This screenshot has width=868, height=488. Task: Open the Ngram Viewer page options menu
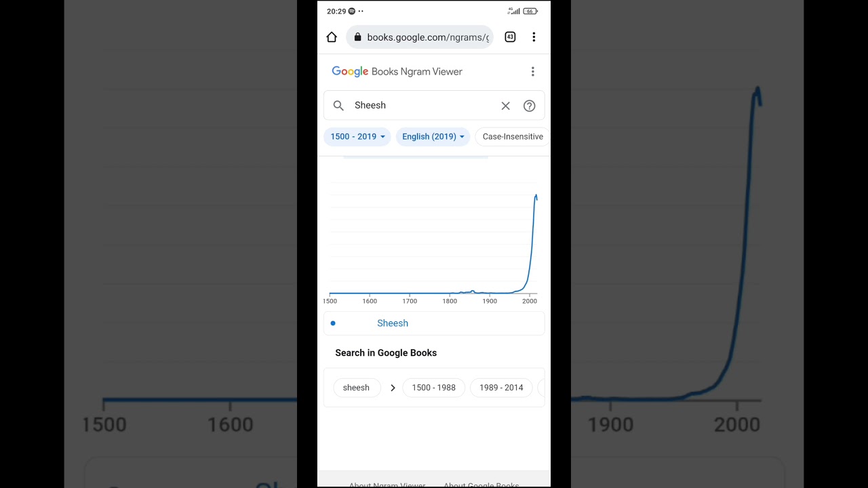[533, 72]
